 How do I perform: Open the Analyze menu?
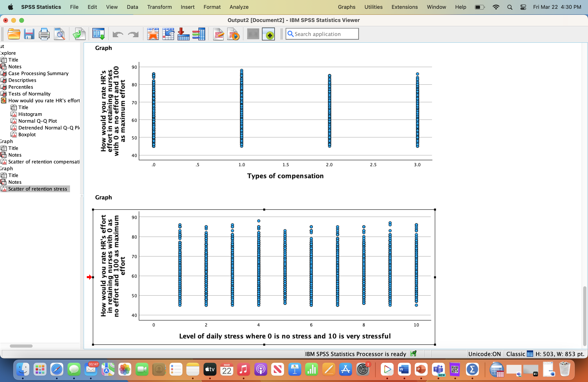(239, 7)
